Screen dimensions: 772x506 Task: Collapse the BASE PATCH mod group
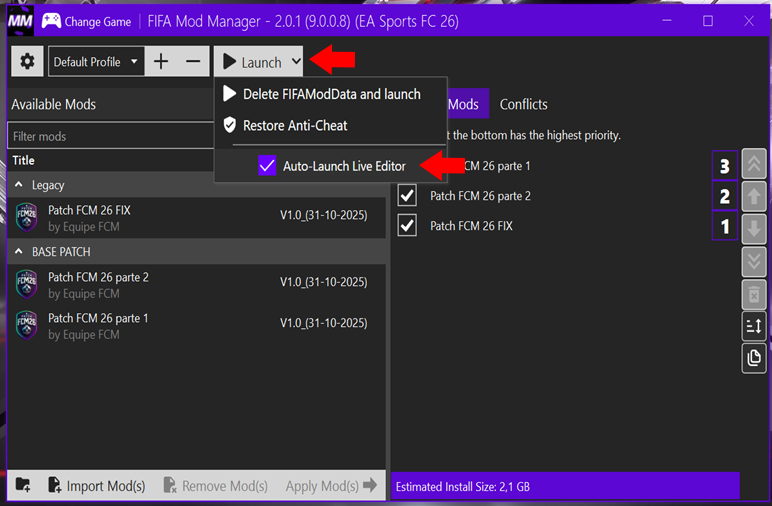(19, 252)
